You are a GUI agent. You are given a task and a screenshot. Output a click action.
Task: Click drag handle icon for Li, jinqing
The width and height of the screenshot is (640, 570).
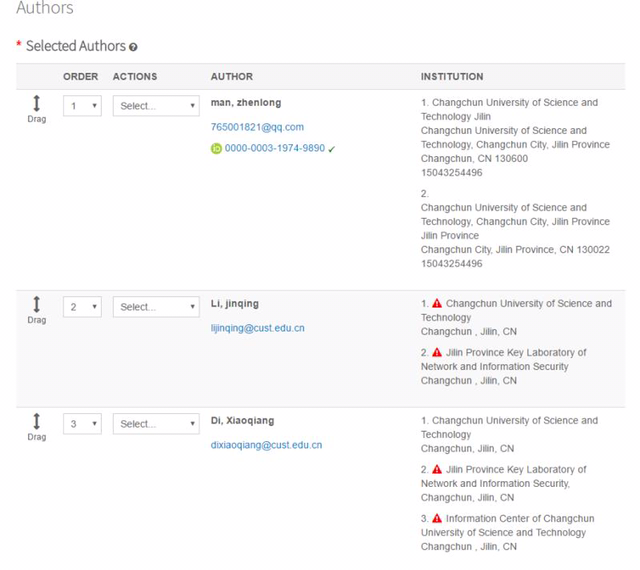[x=37, y=304]
